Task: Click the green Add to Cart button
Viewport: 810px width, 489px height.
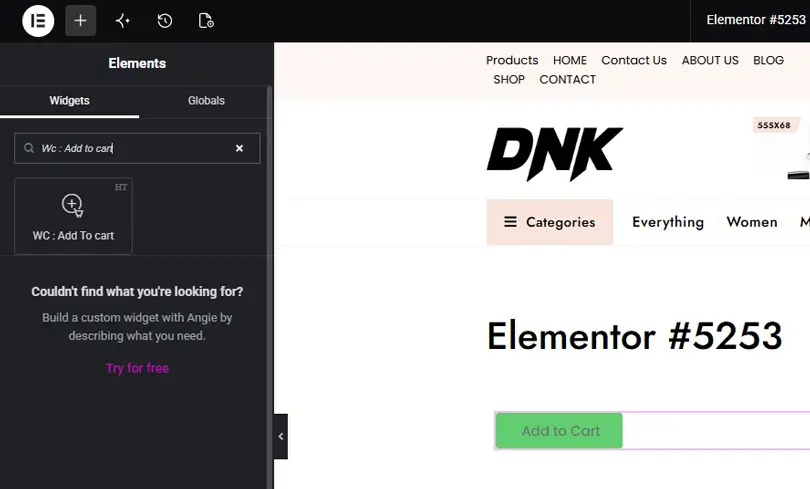Action: tap(559, 431)
